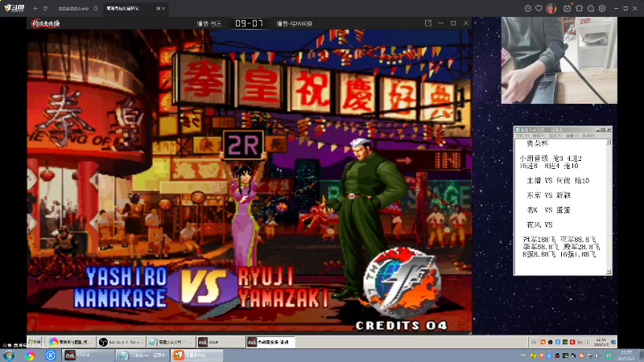Image resolution: width=644 pixels, height=362 pixels.
Task: Open the hexagon settings icon
Action: coord(602,8)
